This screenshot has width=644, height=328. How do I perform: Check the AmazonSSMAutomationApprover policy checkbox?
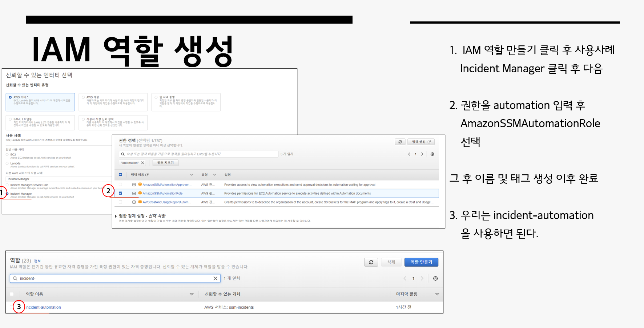[x=120, y=185]
